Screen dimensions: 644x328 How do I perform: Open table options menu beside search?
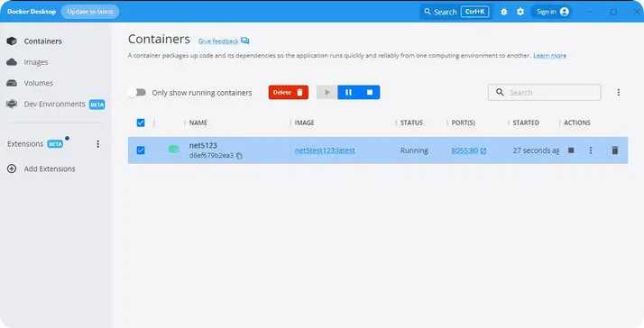coord(618,93)
